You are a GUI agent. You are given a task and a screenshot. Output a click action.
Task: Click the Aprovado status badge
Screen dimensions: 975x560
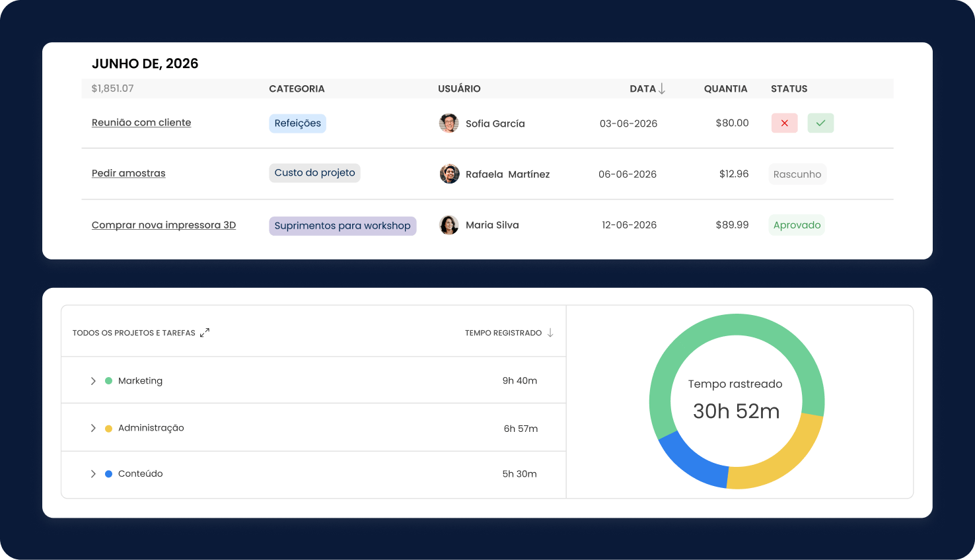[x=797, y=225]
